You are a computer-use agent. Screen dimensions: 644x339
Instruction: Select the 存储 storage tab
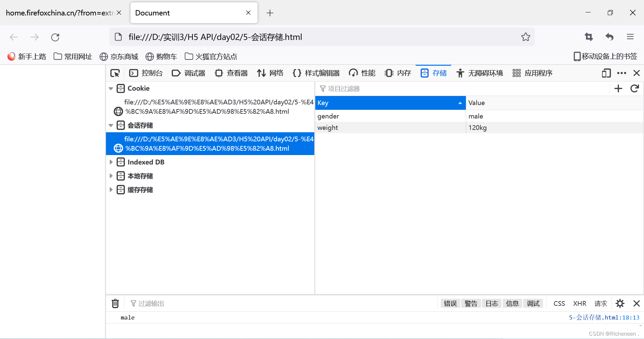[433, 73]
